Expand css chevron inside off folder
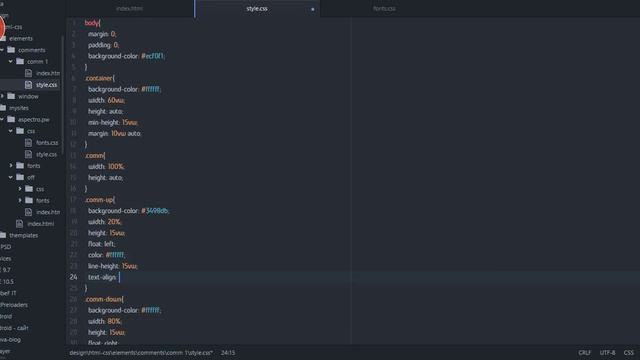The height and width of the screenshot is (360, 640). (20, 189)
